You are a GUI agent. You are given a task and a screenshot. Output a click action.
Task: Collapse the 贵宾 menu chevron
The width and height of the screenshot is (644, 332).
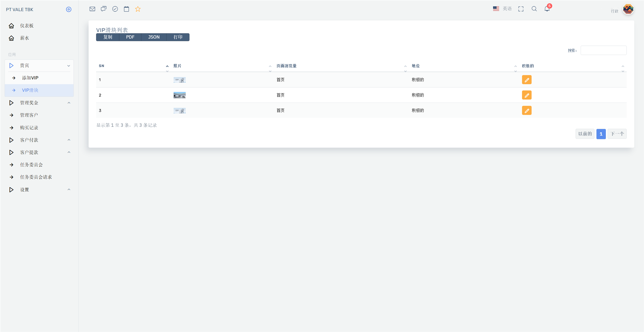tap(69, 66)
